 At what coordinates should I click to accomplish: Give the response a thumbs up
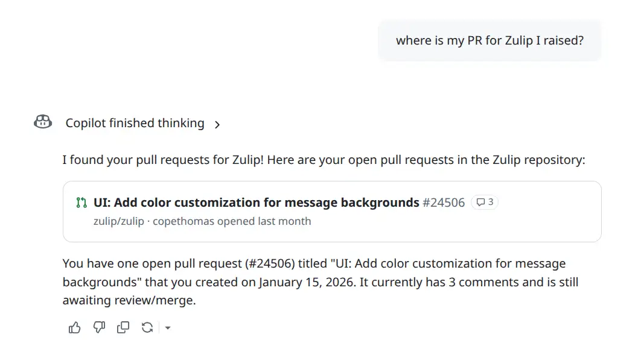coord(74,327)
